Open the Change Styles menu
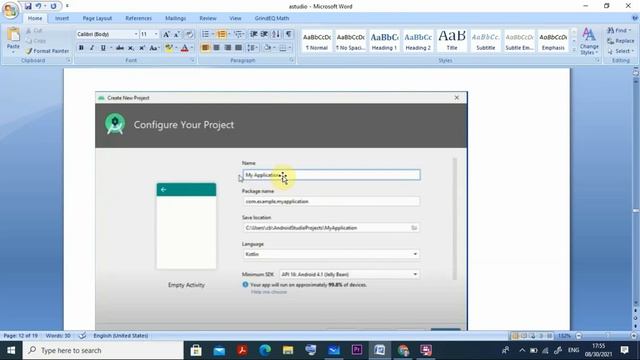The width and height of the screenshot is (640, 360). (589, 41)
